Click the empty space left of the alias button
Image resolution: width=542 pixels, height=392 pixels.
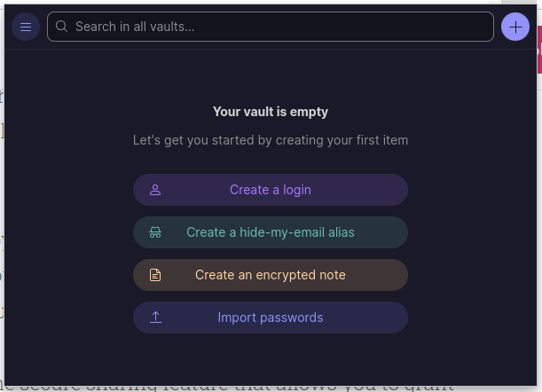tap(71, 232)
